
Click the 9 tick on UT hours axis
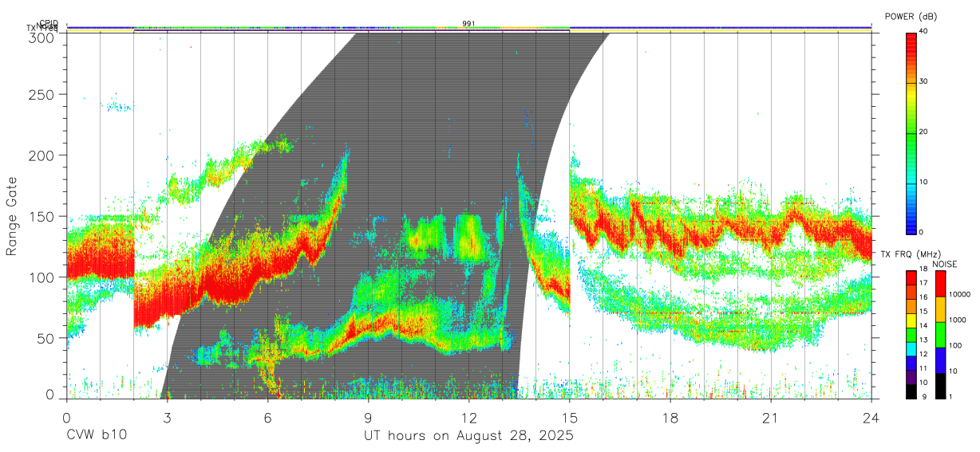coord(368,418)
